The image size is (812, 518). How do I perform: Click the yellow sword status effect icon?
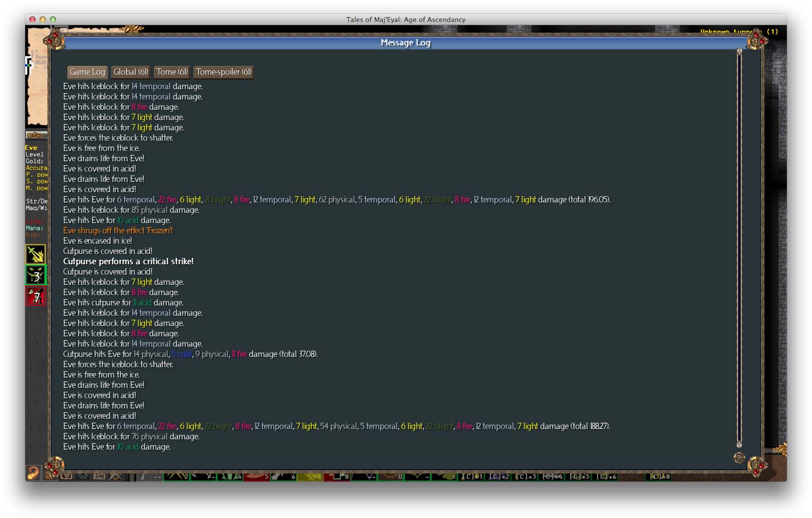36,254
